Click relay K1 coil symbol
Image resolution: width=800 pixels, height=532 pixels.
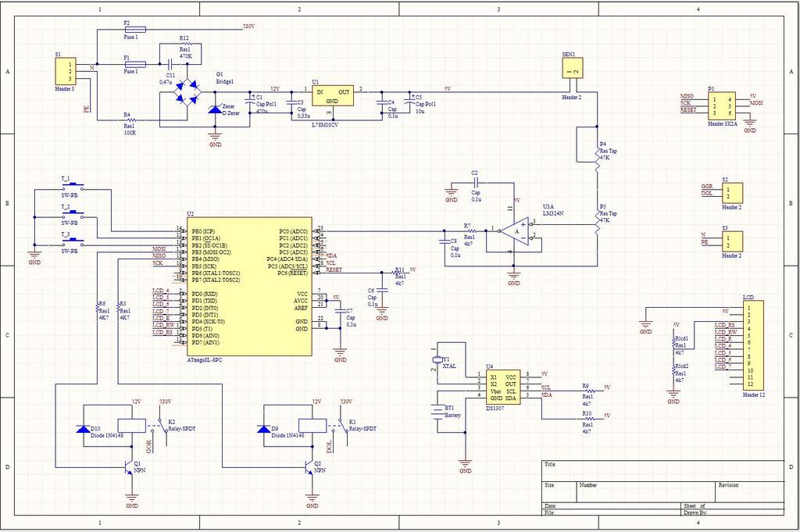click(x=312, y=426)
